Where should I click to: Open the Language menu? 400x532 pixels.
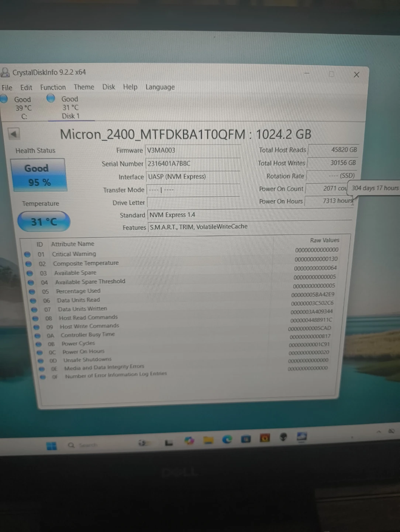pyautogui.click(x=160, y=87)
